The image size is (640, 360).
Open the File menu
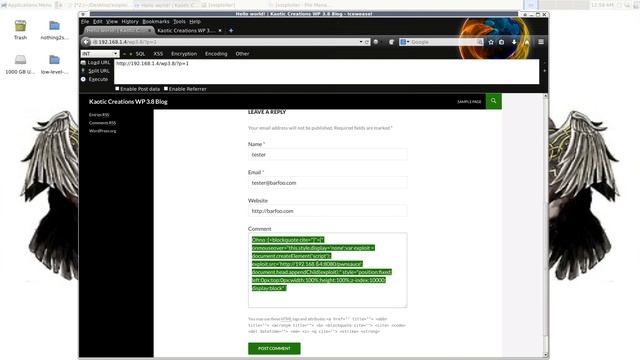[x=85, y=22]
